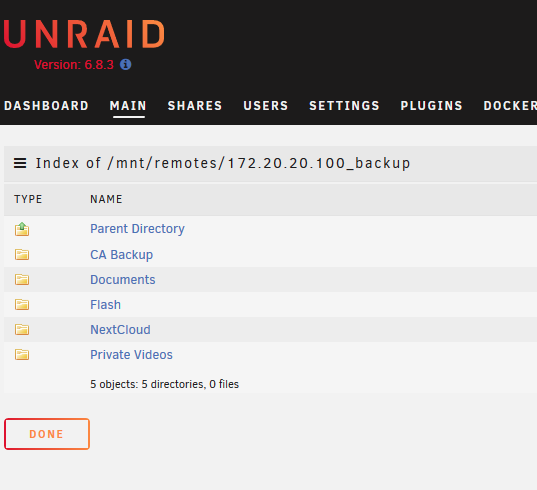Open the Private Videos directory link
Screen dimensions: 537x490
click(x=132, y=355)
